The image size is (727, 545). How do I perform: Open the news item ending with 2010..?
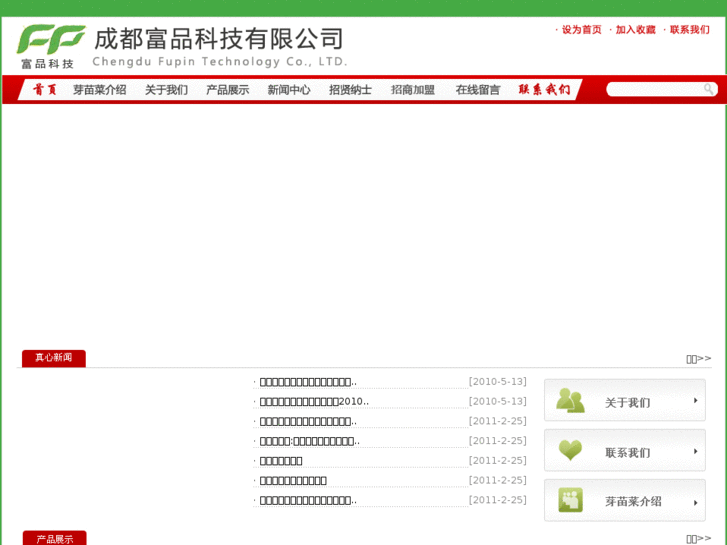314,402
